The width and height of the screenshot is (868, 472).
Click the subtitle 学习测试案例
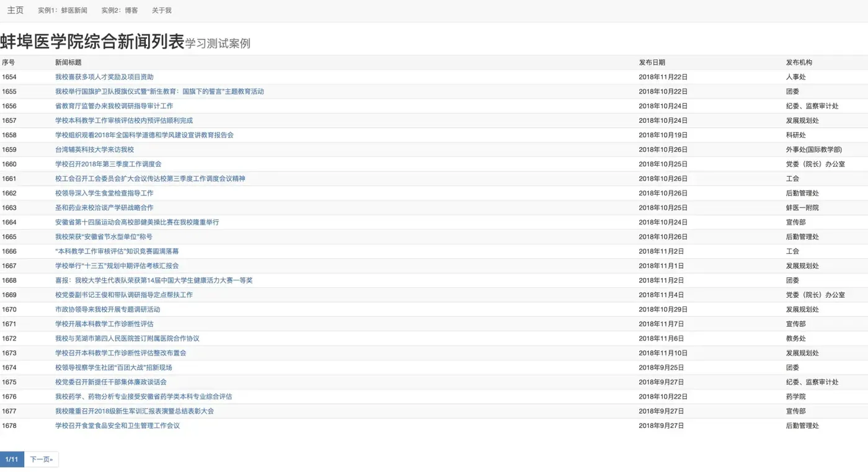(218, 43)
